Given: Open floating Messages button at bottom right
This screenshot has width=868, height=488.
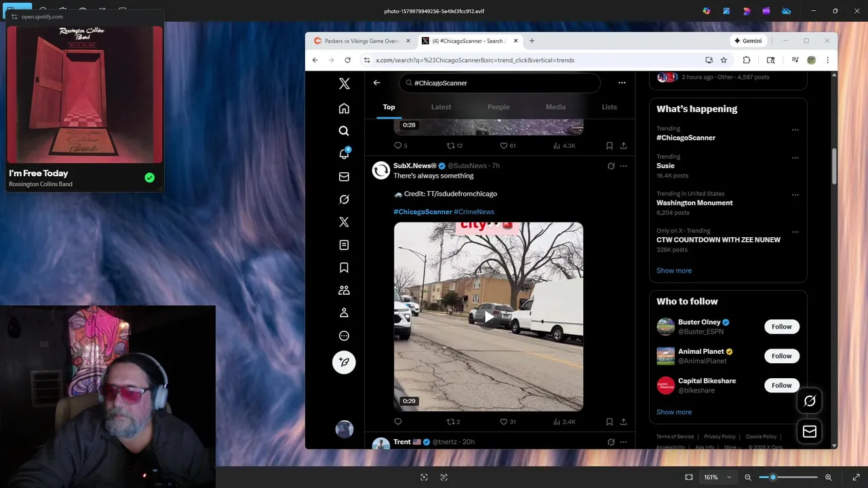Looking at the screenshot, I should click(810, 431).
